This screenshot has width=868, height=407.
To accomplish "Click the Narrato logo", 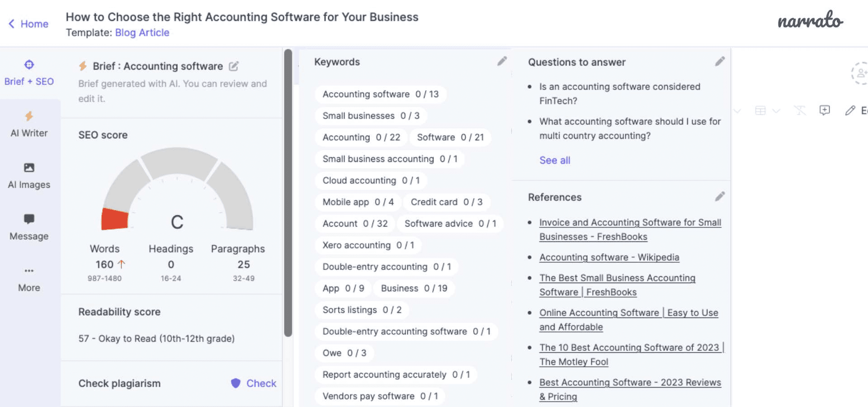I will [810, 20].
